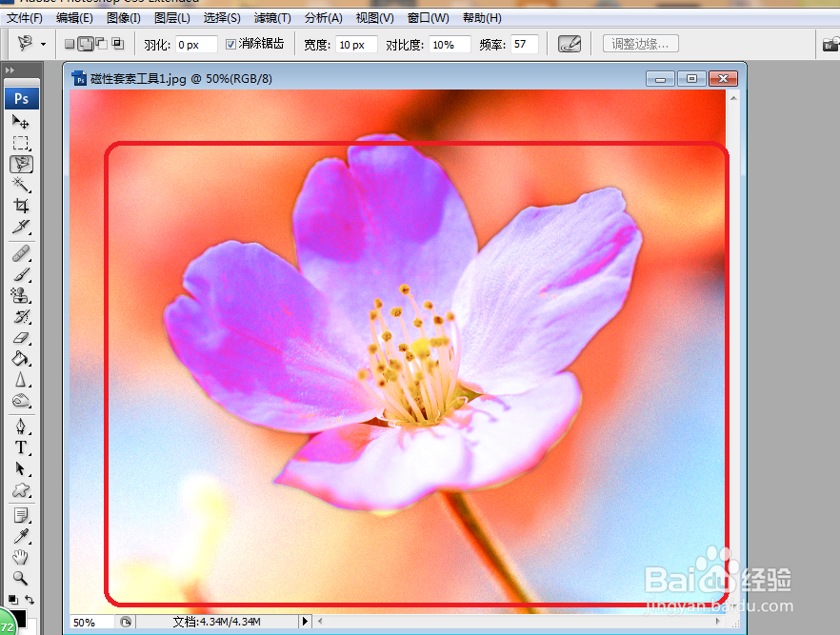Image resolution: width=840 pixels, height=635 pixels.
Task: Open the 分析(A) menu
Action: (324, 18)
